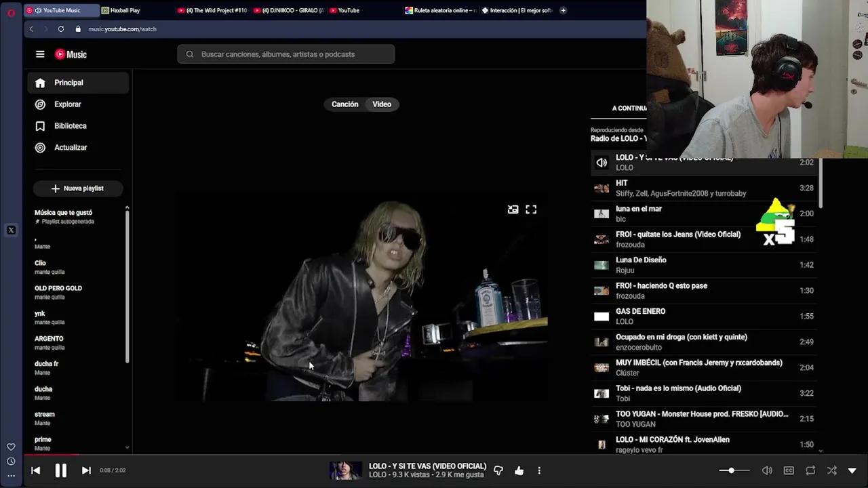This screenshot has width=868, height=488.
Task: Play HIT by Stiffy in queue
Action: point(704,188)
